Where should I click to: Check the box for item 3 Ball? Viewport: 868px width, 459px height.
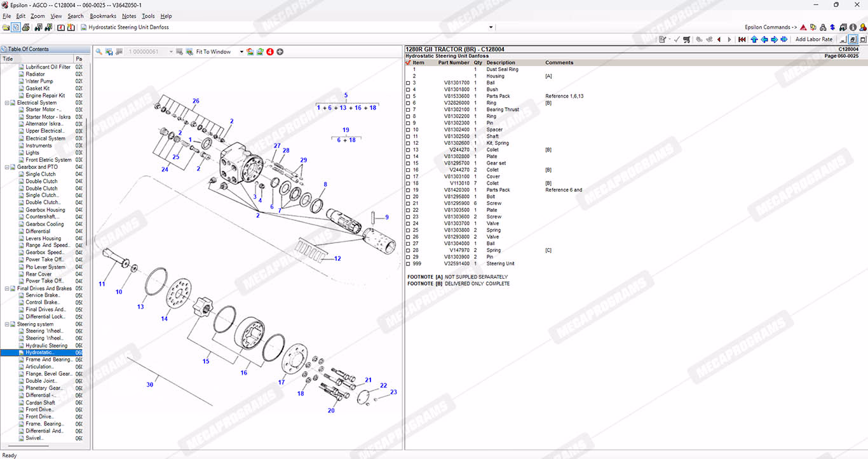409,83
